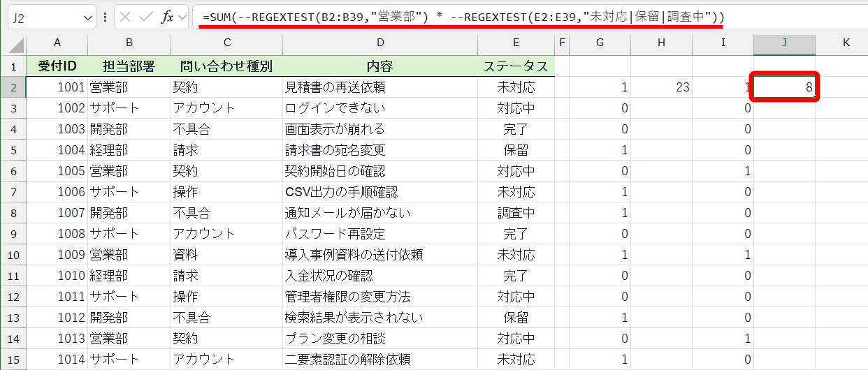Click 経理部 in row 11
Image resolution: width=868 pixels, height=370 pixels.
(x=129, y=276)
